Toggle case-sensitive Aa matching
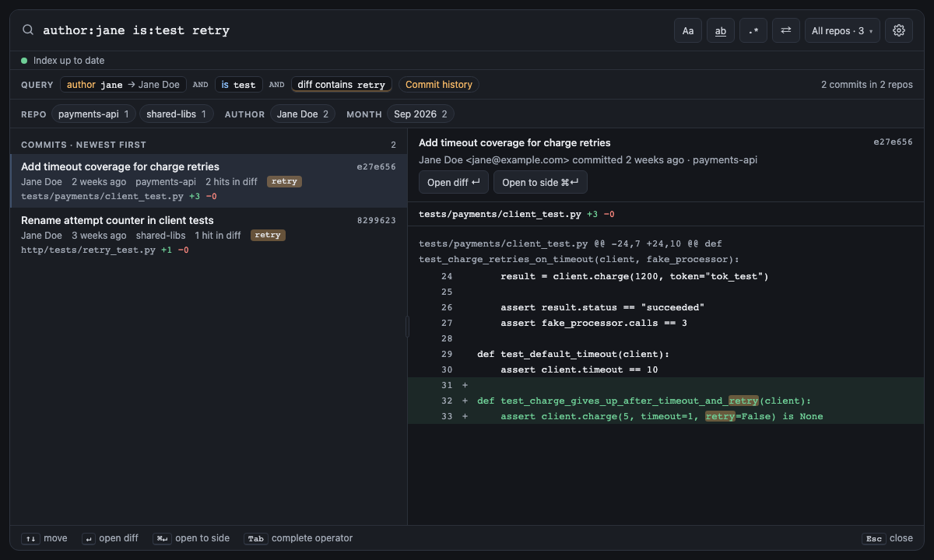 pyautogui.click(x=688, y=30)
